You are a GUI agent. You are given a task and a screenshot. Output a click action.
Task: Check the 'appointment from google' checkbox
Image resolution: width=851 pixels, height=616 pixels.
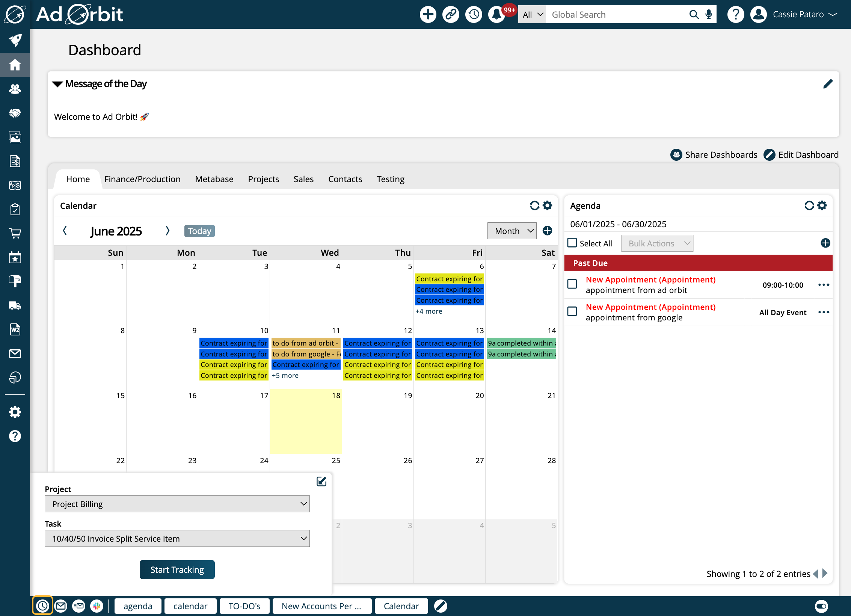(x=572, y=311)
